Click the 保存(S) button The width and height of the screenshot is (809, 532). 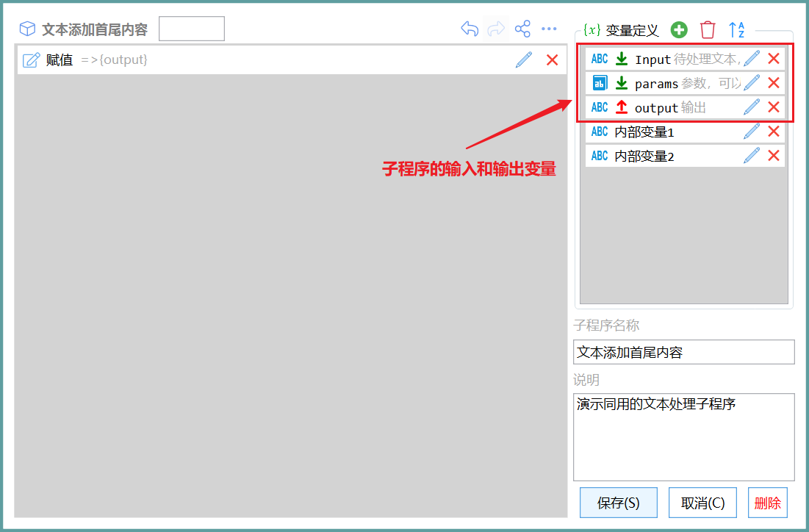click(x=618, y=503)
